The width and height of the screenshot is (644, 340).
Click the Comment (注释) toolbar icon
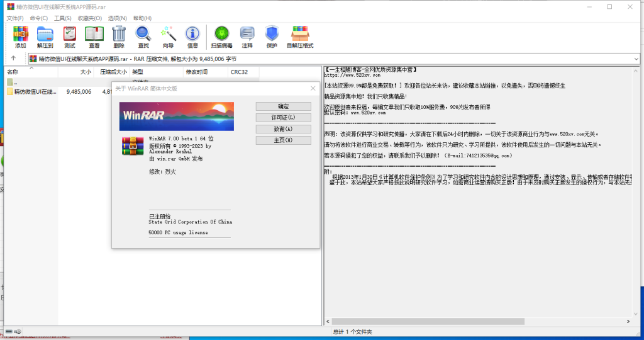247,37
